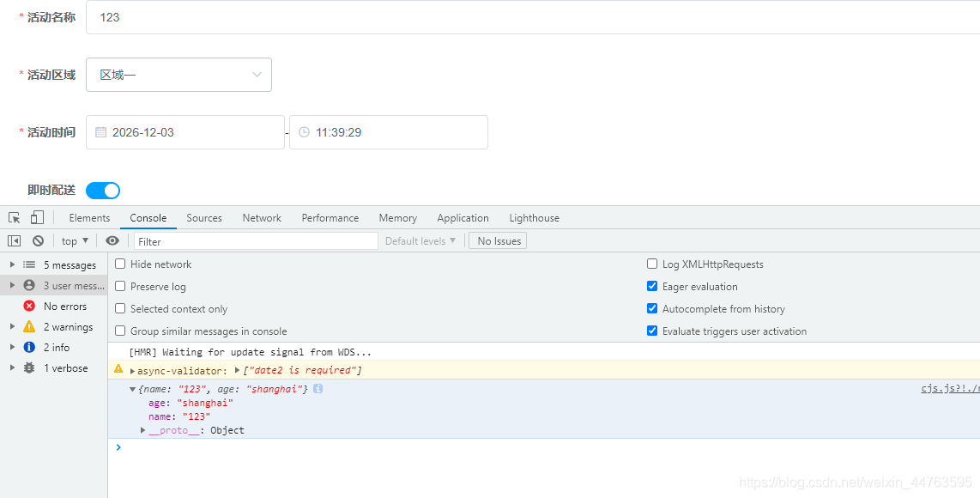Expand the 2 info group
Screen dimensions: 980x498
(x=13, y=347)
